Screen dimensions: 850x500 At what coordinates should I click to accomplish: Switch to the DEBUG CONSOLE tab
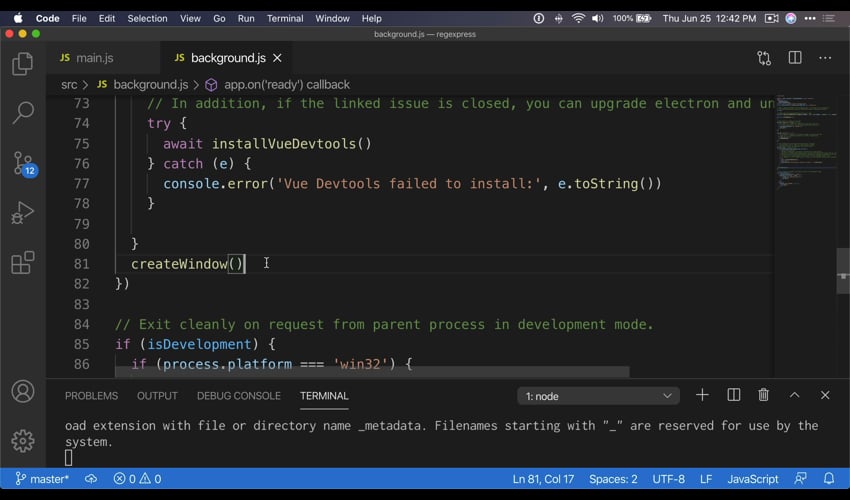tap(239, 396)
